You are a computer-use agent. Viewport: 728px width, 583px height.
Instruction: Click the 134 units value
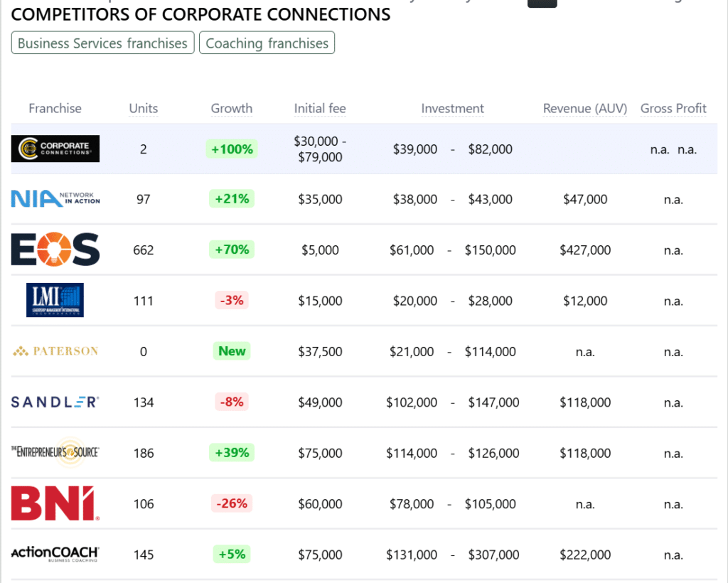[x=144, y=402]
